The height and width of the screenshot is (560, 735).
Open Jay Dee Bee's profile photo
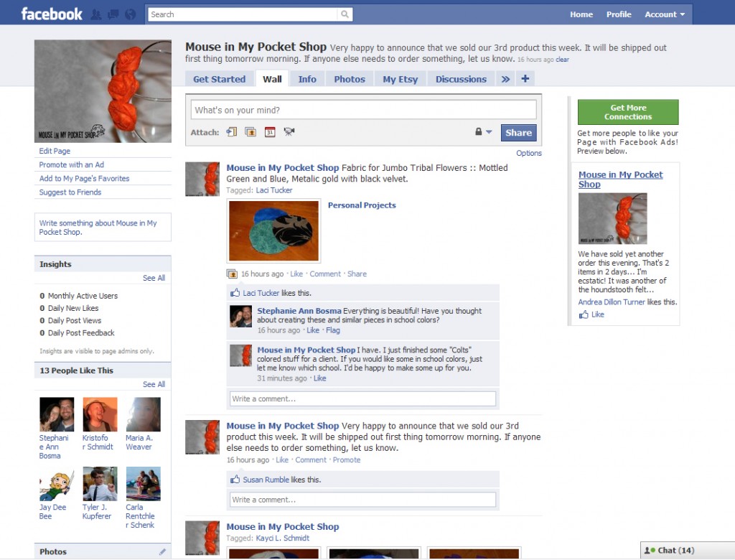[x=57, y=484]
